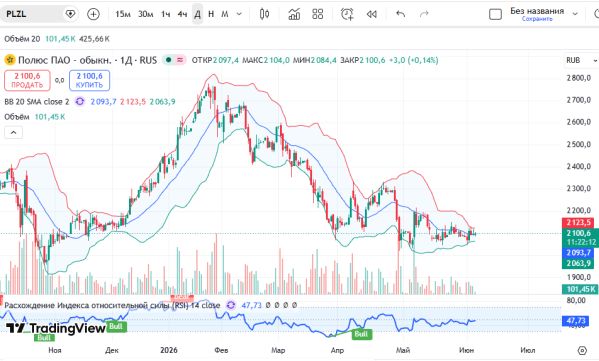Create an alert with the alarm clock icon
This screenshot has height=361, width=599.
click(347, 14)
